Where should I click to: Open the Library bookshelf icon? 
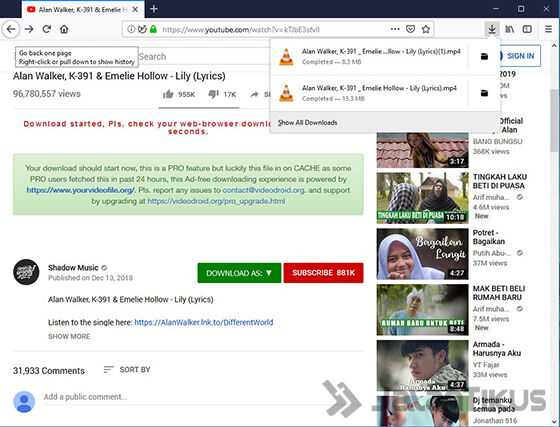(510, 29)
